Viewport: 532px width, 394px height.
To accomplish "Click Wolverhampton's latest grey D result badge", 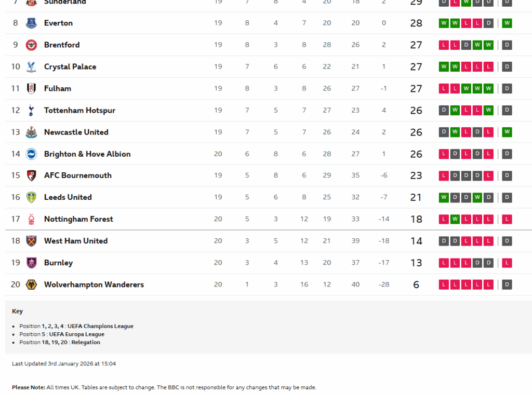I will tap(507, 284).
